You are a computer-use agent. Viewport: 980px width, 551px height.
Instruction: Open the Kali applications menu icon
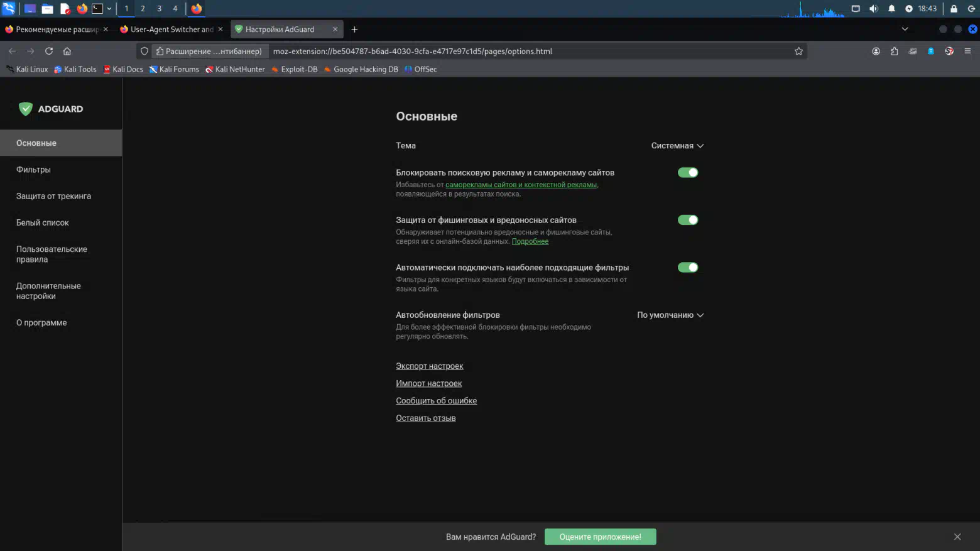click(x=9, y=8)
